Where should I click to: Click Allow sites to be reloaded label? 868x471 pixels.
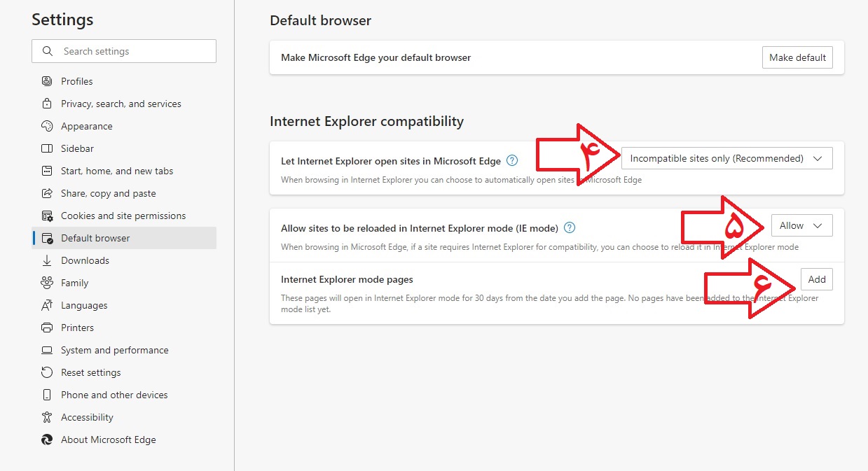tap(420, 228)
